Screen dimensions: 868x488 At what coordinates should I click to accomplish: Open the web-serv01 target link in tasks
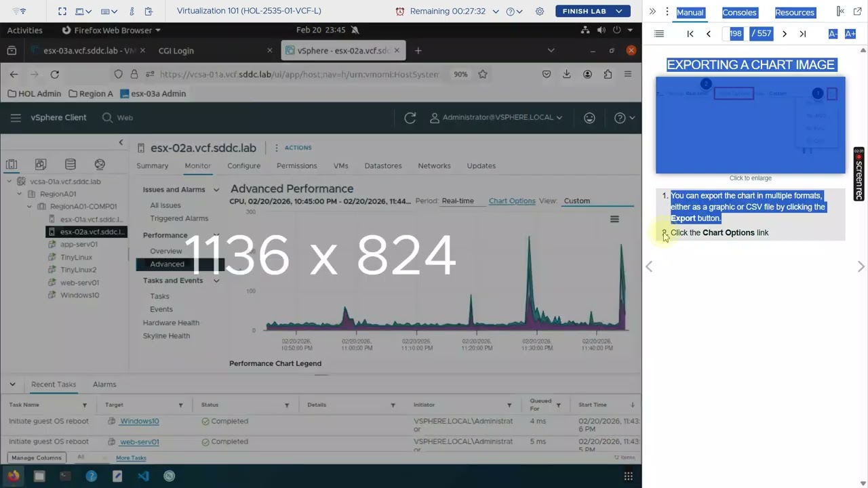[x=139, y=442]
